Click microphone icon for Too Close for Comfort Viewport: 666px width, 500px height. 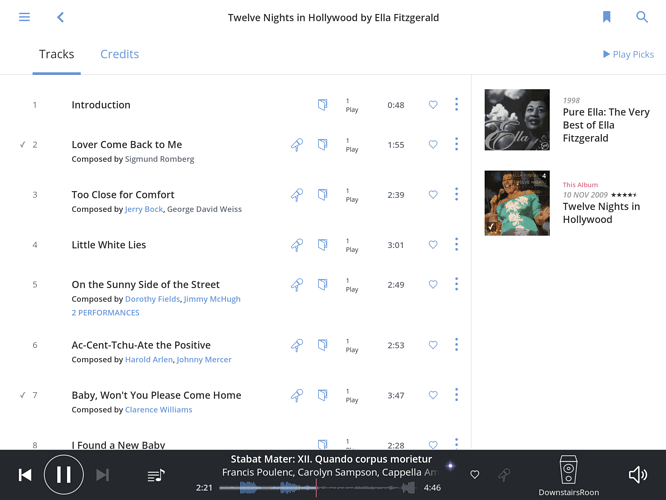(x=297, y=195)
